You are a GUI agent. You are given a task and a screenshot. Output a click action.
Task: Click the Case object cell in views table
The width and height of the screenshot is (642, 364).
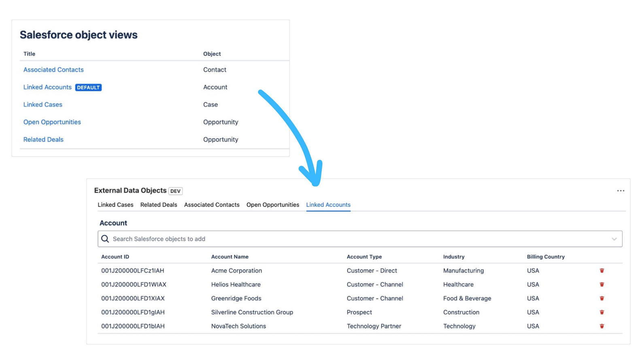tap(210, 104)
